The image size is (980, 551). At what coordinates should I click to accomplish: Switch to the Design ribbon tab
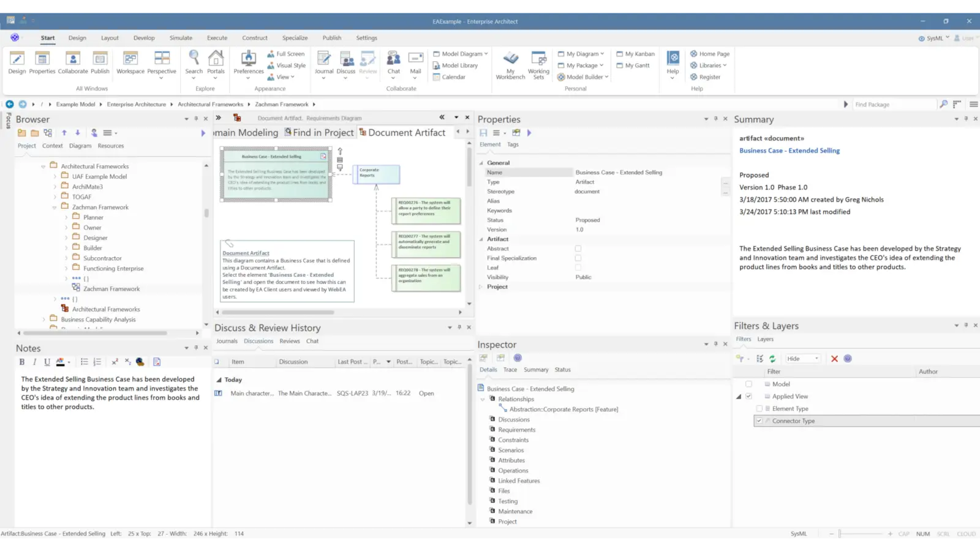(77, 37)
